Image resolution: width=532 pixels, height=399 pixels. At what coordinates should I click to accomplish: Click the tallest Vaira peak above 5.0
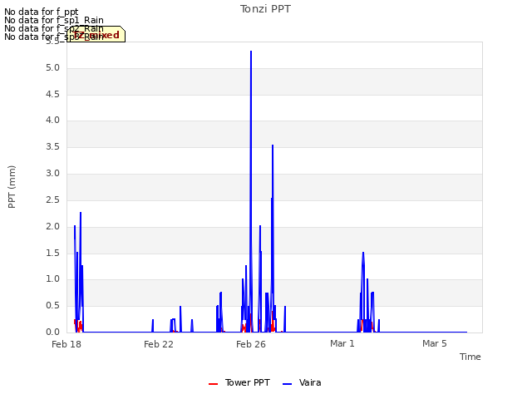(251, 52)
